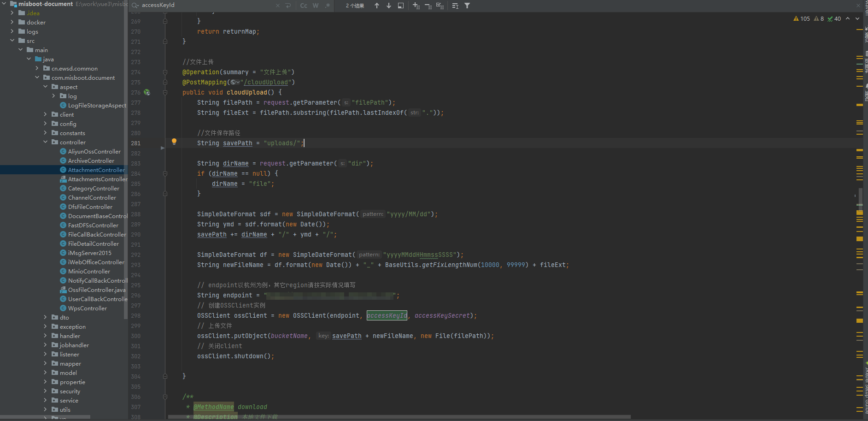The height and width of the screenshot is (421, 868).
Task: Open search filter funnel icon
Action: (x=467, y=6)
